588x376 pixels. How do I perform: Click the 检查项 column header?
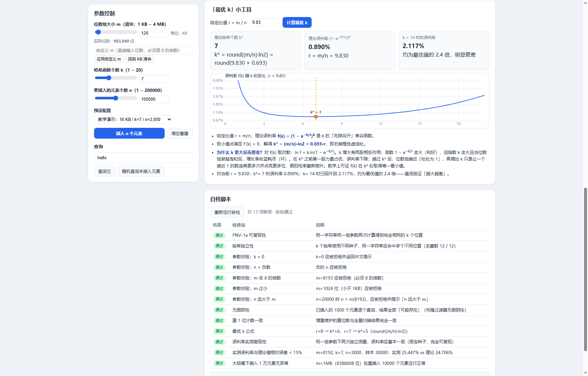click(239, 225)
